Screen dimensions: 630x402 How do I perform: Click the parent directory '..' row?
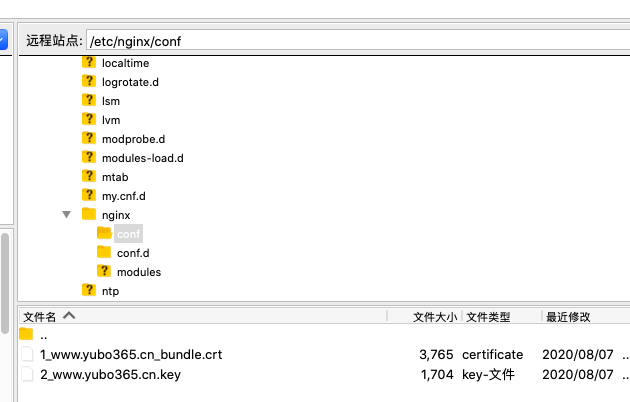tap(324, 335)
